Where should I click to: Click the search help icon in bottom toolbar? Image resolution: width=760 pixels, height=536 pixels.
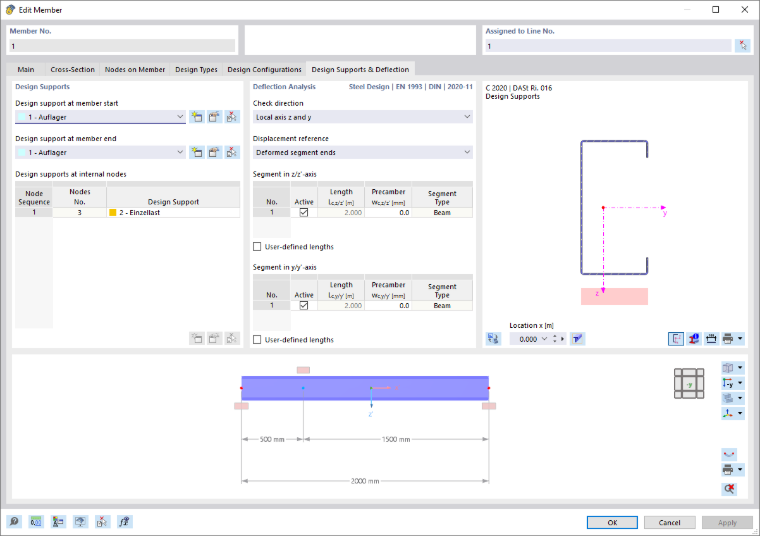(x=14, y=522)
